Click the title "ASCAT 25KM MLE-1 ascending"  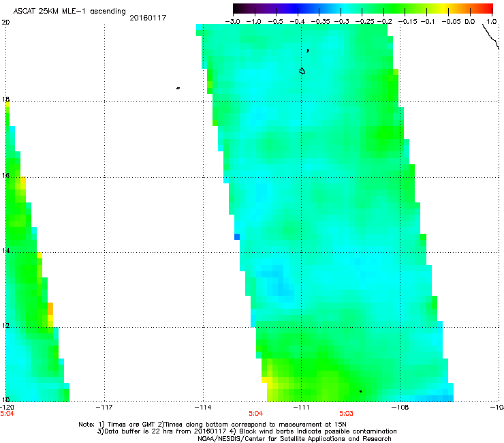(x=69, y=12)
